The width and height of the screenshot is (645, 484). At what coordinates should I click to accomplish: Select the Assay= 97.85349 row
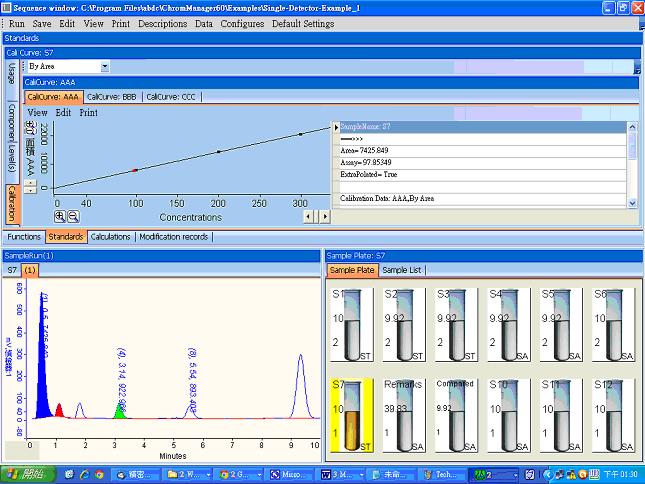[483, 162]
